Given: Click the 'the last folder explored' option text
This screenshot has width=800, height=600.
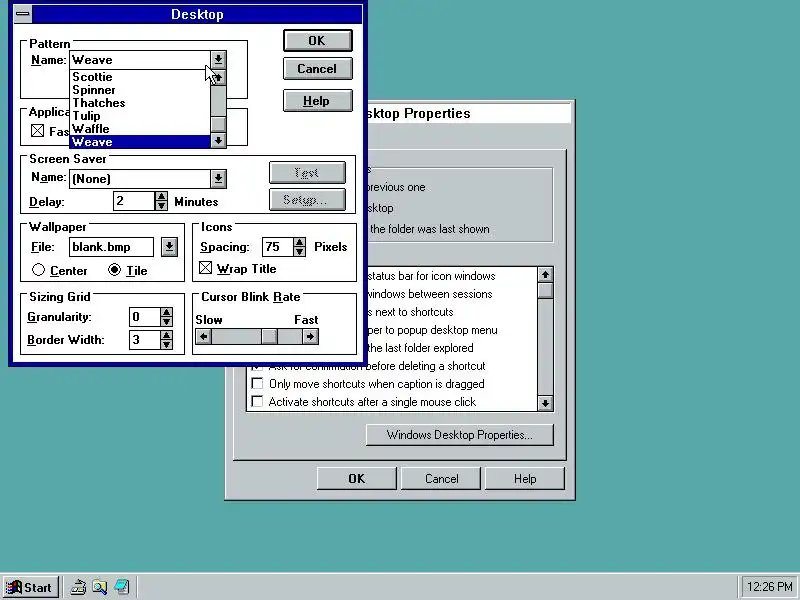Looking at the screenshot, I should (420, 348).
